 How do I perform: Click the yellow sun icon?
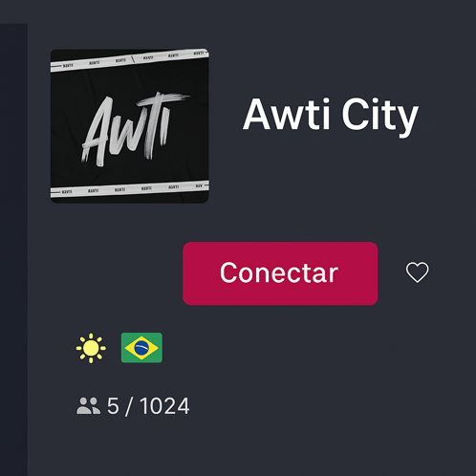[x=91, y=348]
